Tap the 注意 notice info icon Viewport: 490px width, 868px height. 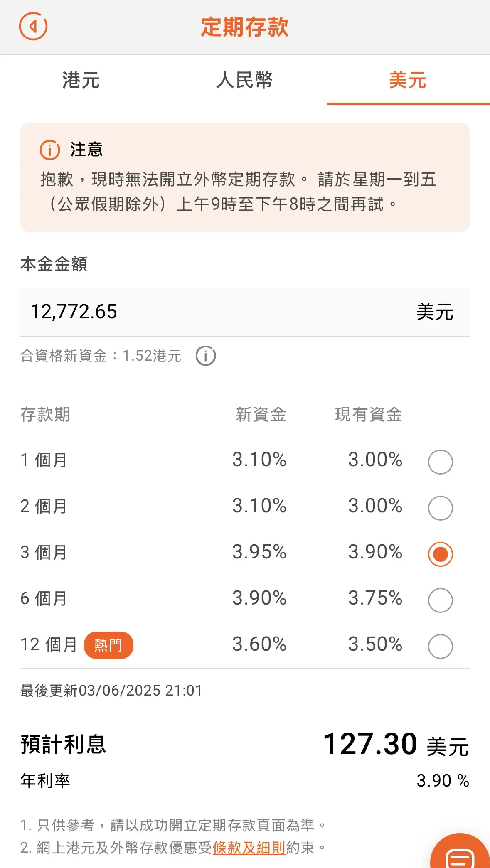[x=50, y=150]
